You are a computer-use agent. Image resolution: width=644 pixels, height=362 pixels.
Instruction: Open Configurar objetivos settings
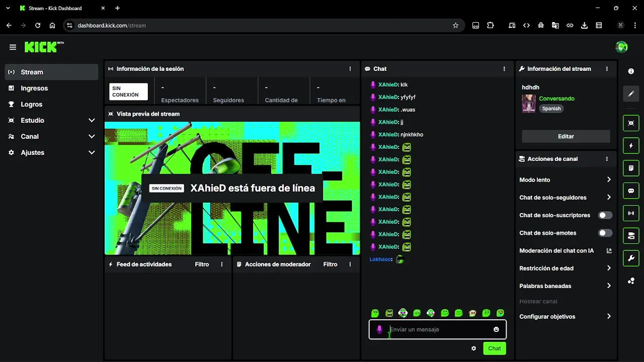pyautogui.click(x=566, y=317)
